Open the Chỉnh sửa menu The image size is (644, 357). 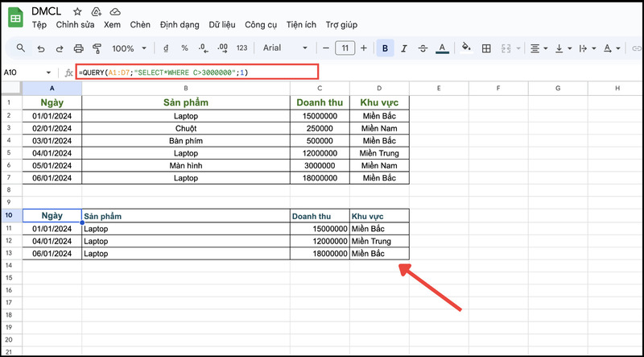(x=75, y=25)
